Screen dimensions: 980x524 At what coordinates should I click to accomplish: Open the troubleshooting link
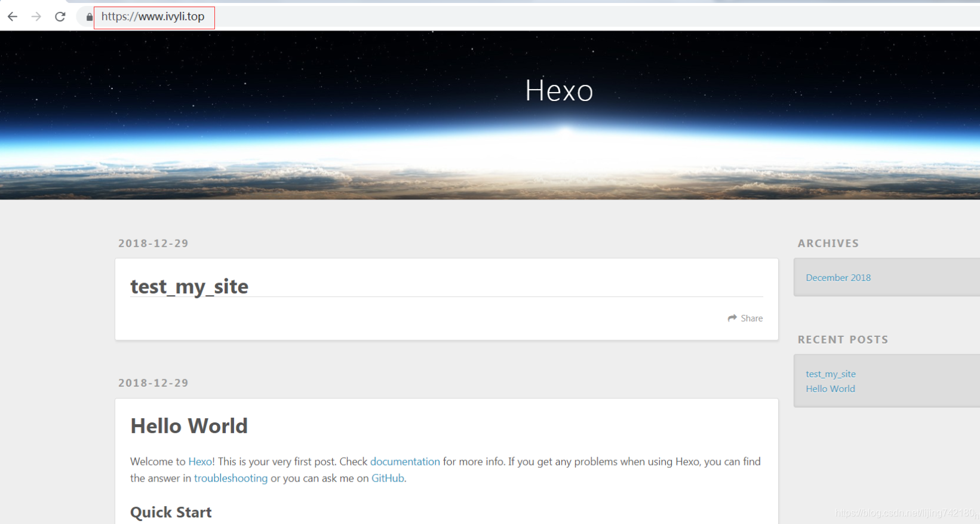point(231,479)
